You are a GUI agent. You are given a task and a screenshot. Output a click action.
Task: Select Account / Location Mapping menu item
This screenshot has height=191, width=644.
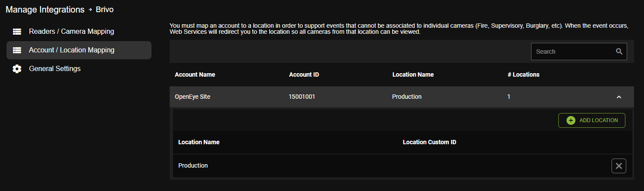click(79, 50)
